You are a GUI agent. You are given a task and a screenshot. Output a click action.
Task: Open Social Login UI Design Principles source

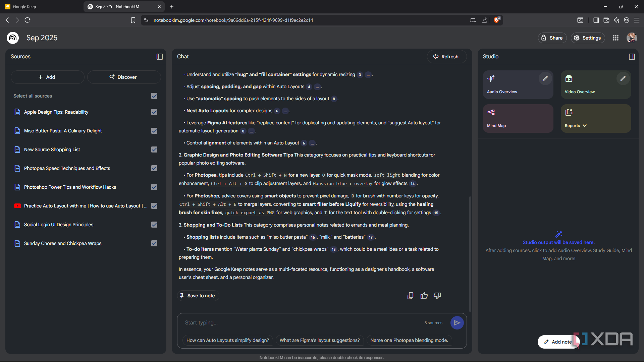click(58, 225)
